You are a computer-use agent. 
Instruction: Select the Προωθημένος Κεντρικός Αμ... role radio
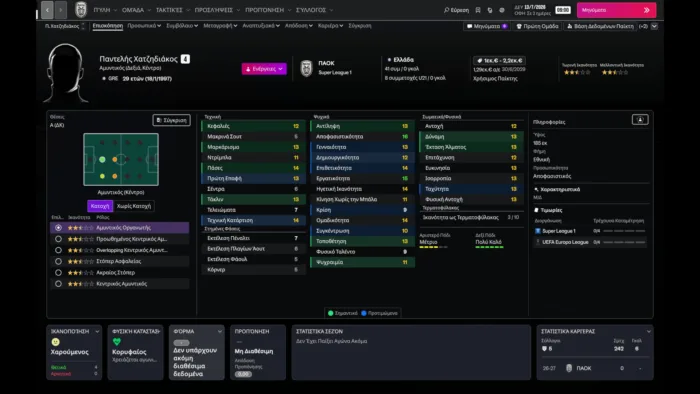[58, 239]
